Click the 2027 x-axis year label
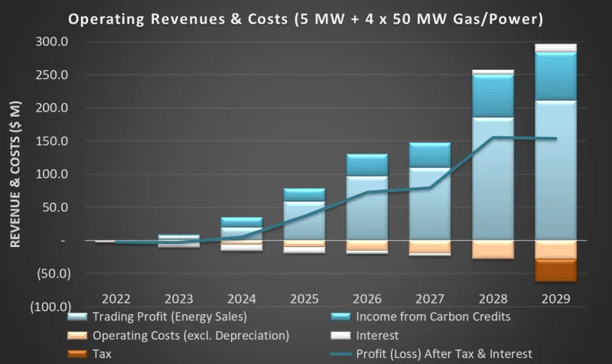This screenshot has height=364, width=612. point(430,299)
